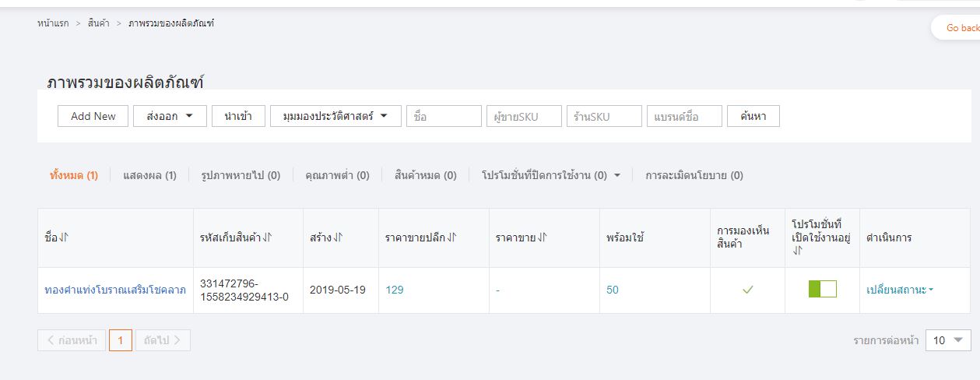Image resolution: width=980 pixels, height=380 pixels.
Task: Toggle the active promotion switch off
Action: 822,290
